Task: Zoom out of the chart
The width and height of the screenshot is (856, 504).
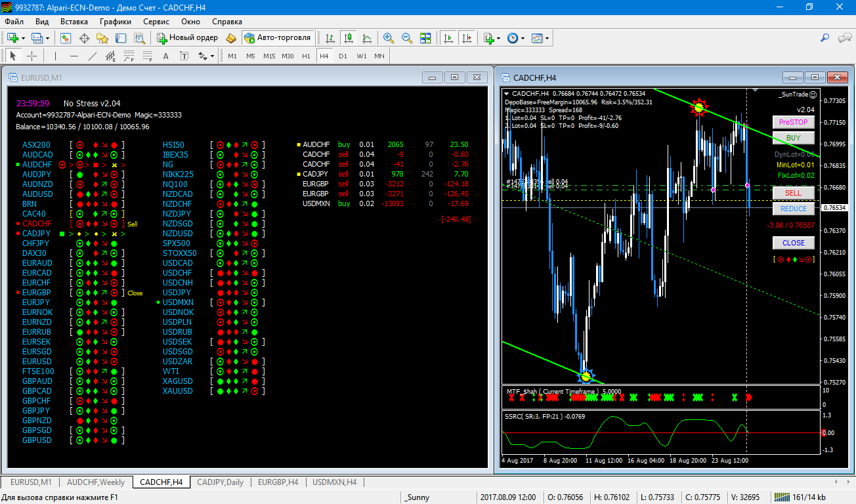Action: coord(407,38)
